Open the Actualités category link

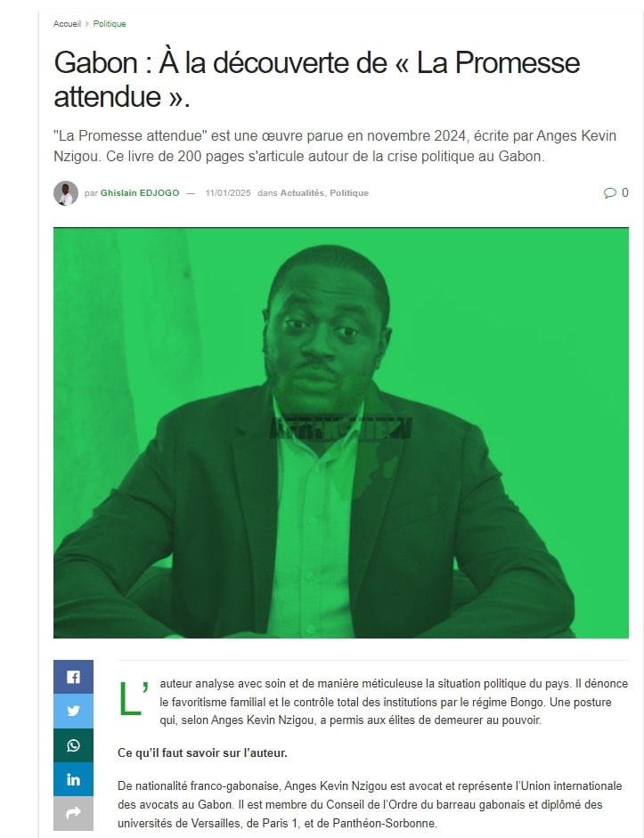[x=303, y=193]
